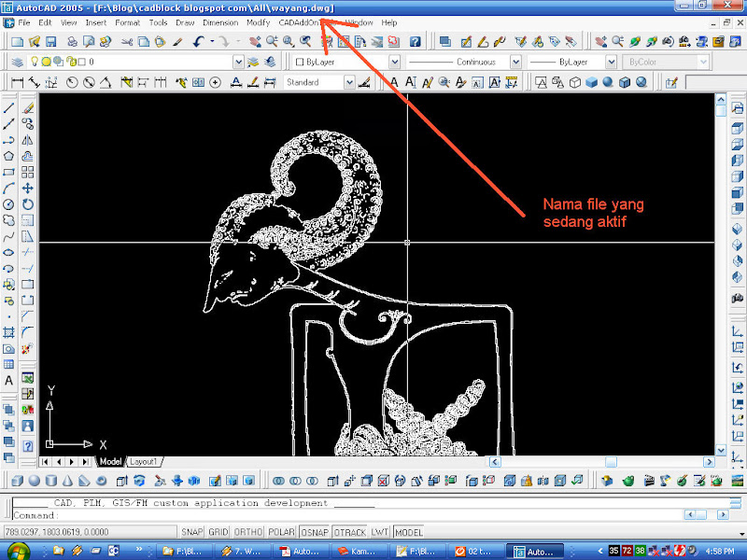Toggle GRID display in status bar

[x=218, y=532]
